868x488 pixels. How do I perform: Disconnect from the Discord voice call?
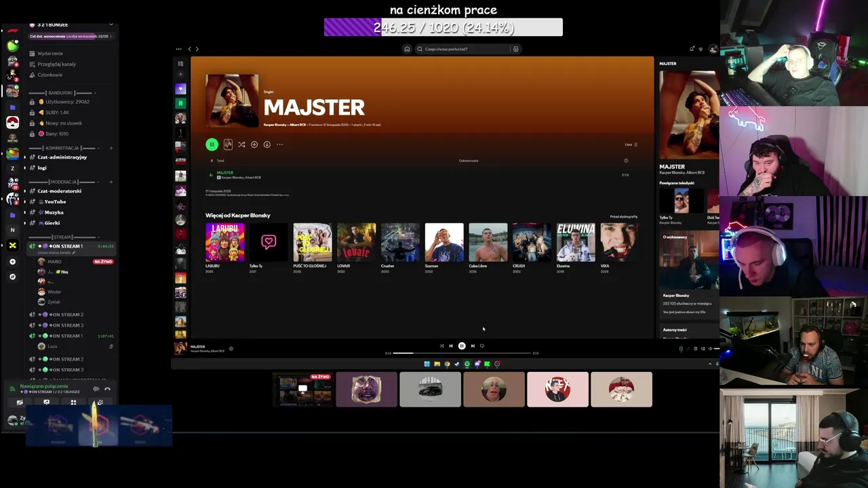(x=107, y=389)
